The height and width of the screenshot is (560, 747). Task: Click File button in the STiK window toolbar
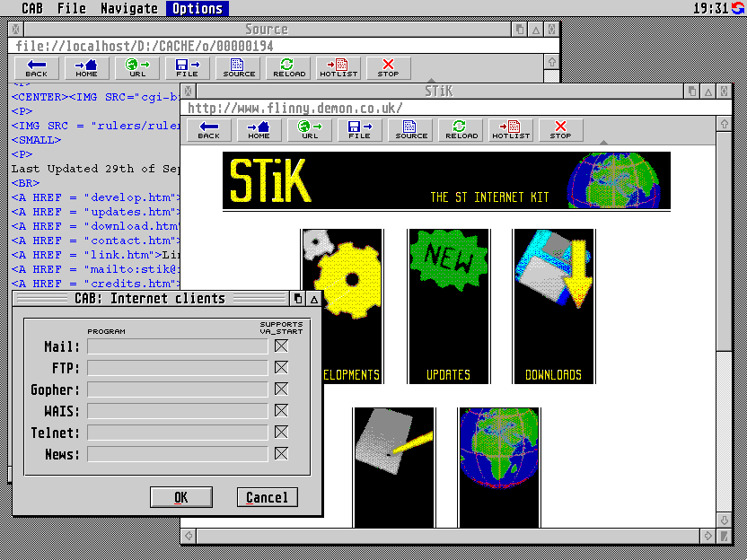pos(360,130)
